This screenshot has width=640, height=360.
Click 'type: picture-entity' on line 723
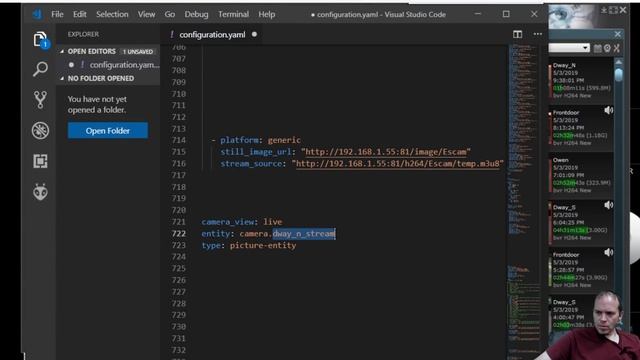coord(249,245)
